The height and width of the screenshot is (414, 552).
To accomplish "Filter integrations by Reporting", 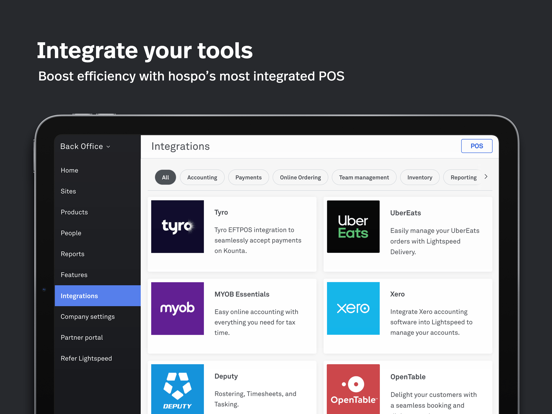I will (463, 177).
